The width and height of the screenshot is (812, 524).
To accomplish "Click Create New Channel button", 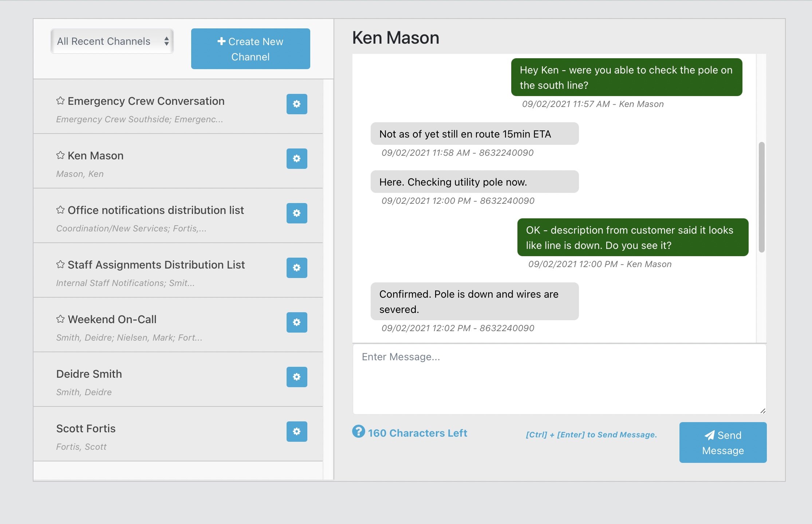I will 251,49.
